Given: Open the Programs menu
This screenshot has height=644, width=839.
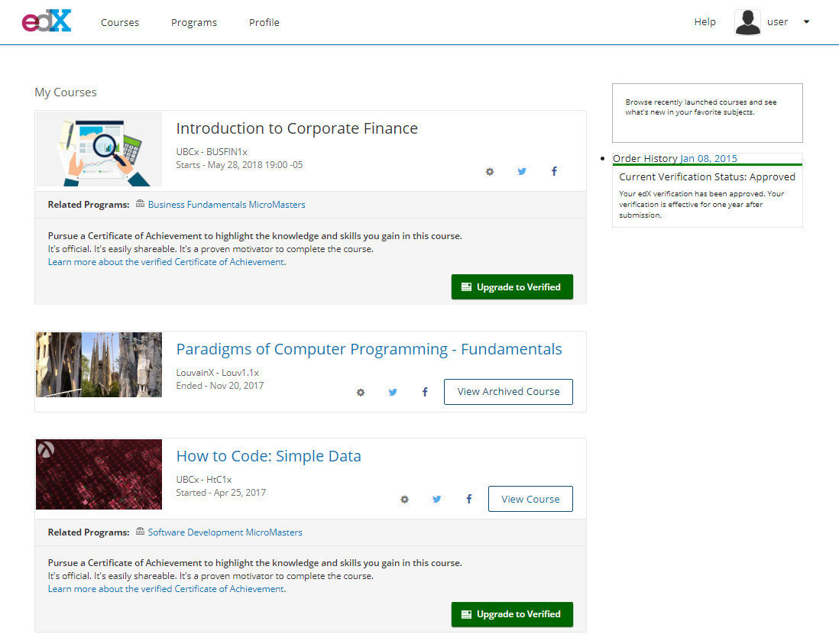Looking at the screenshot, I should pyautogui.click(x=193, y=22).
